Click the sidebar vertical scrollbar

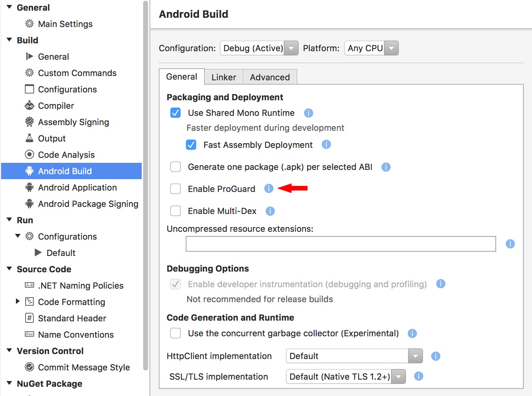tap(145, 185)
